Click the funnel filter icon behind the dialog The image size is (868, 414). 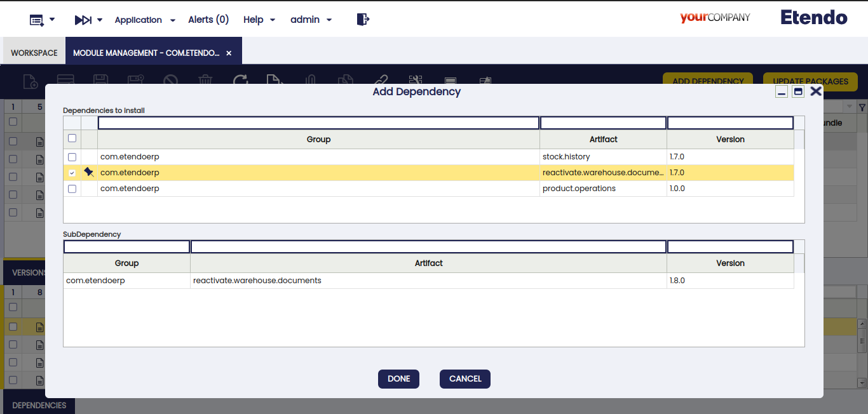click(x=862, y=107)
